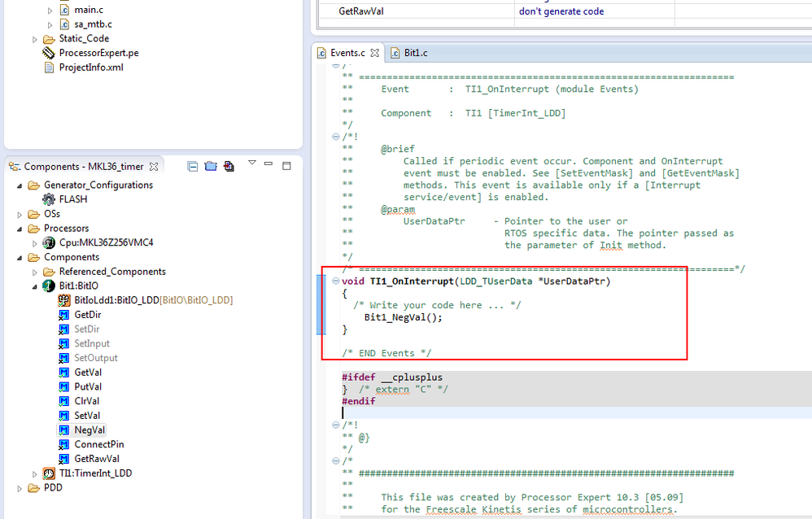This screenshot has width=812, height=519.
Task: Click the SetInput method icon
Action: coord(63,344)
